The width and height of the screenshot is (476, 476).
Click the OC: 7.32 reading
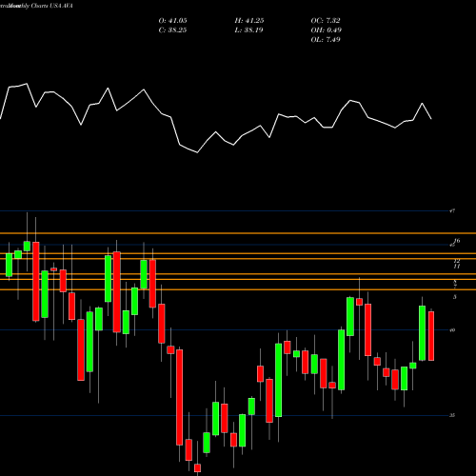coord(326,21)
